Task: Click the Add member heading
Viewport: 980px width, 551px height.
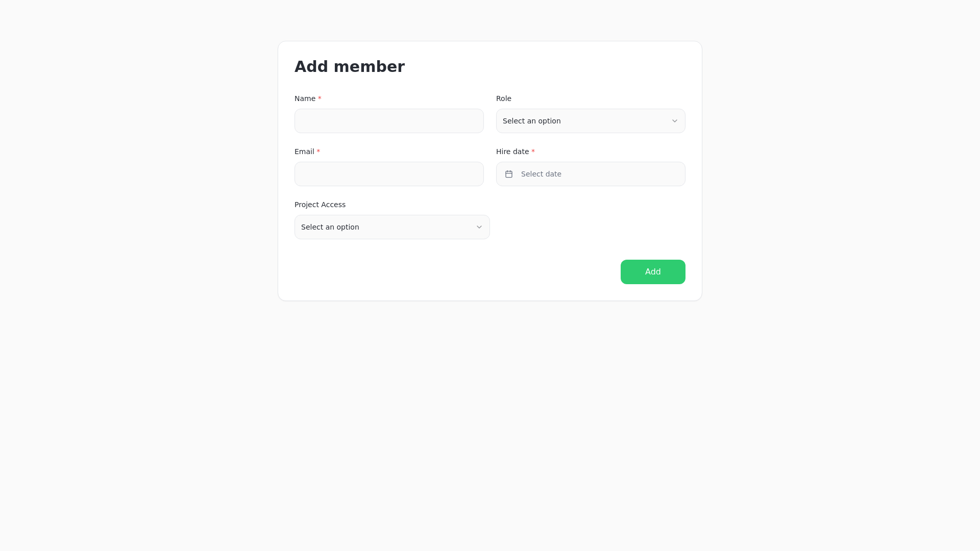Action: (350, 67)
